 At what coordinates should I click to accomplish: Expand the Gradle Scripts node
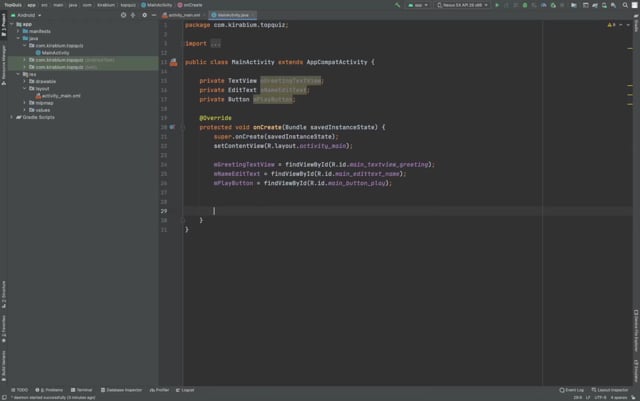pyautogui.click(x=12, y=117)
